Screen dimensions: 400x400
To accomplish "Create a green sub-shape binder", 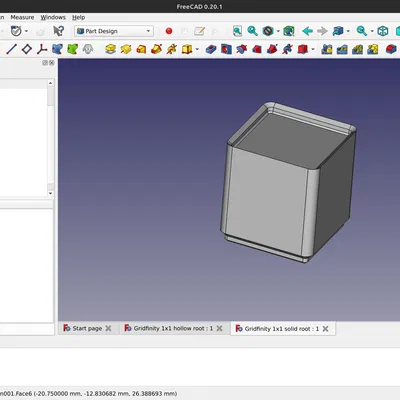I will pyautogui.click(x=73, y=49).
